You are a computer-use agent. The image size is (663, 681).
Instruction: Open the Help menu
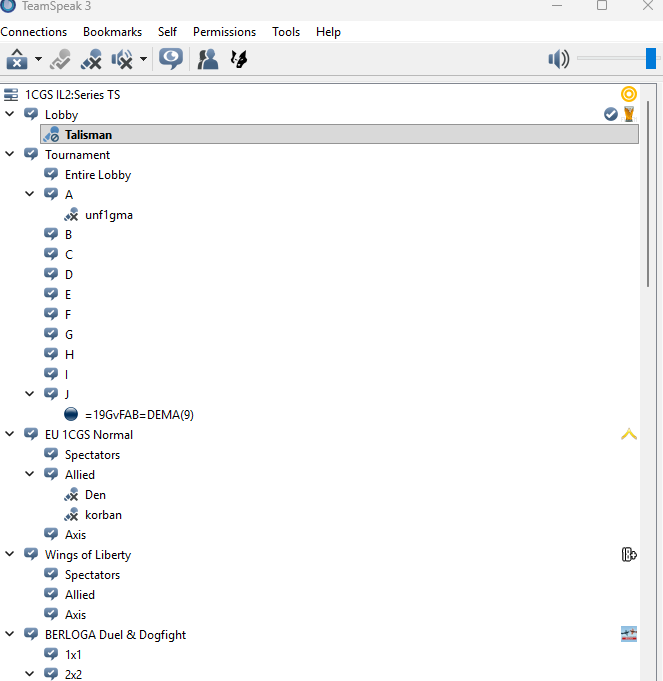[328, 32]
